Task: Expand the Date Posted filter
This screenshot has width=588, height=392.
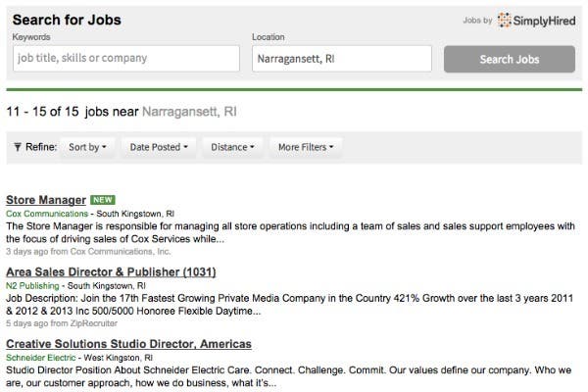Action: [x=160, y=148]
